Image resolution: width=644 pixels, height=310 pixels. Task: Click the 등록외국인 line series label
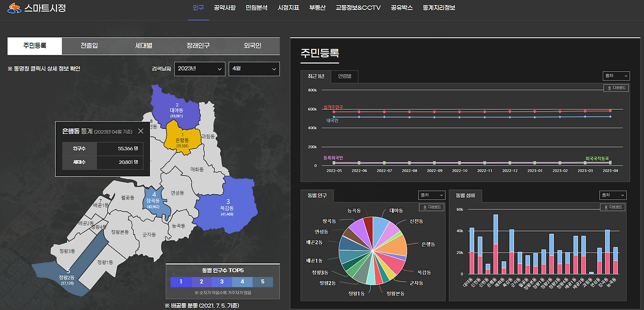pyautogui.click(x=333, y=158)
